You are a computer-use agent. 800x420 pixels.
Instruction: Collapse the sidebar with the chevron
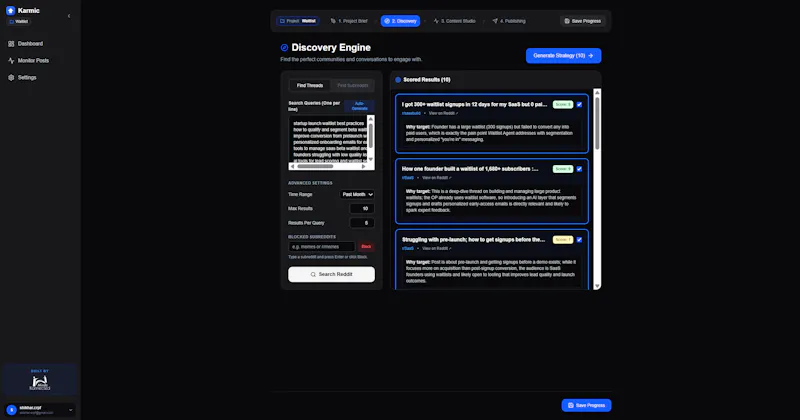pos(69,16)
